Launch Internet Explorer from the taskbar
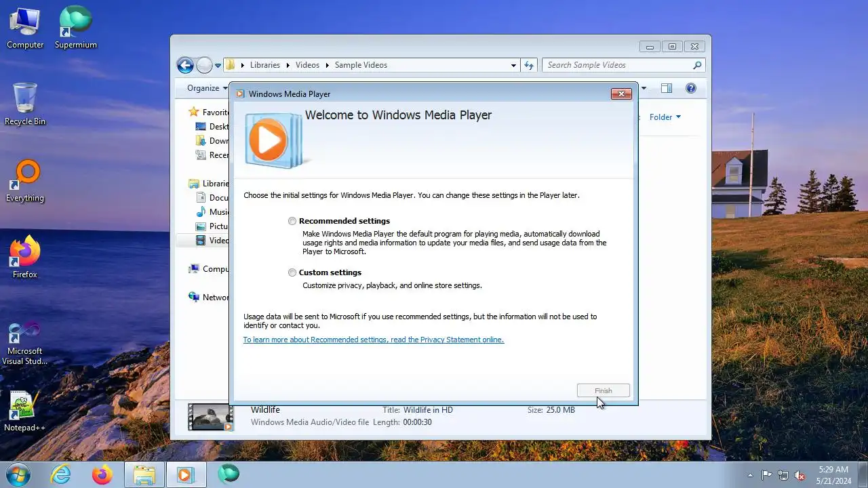Screen dimensions: 868x488 coord(61,474)
